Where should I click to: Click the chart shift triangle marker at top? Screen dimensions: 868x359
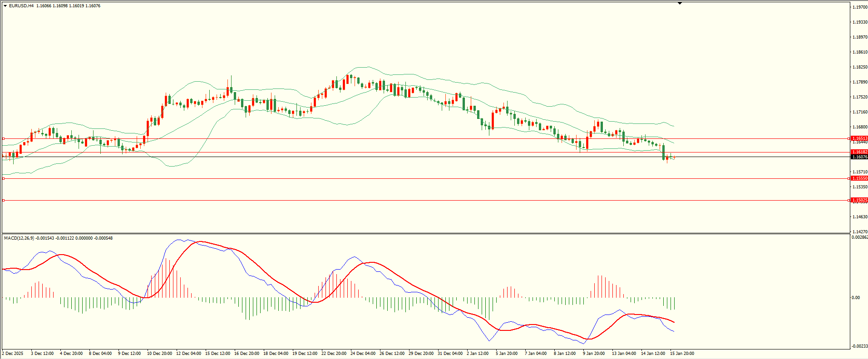[x=680, y=3]
